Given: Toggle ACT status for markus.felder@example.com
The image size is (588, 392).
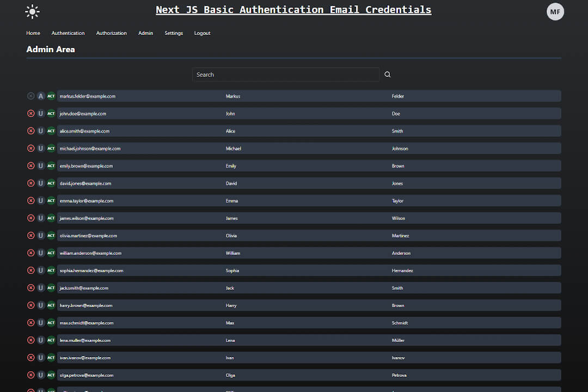Looking at the screenshot, I should [x=51, y=96].
